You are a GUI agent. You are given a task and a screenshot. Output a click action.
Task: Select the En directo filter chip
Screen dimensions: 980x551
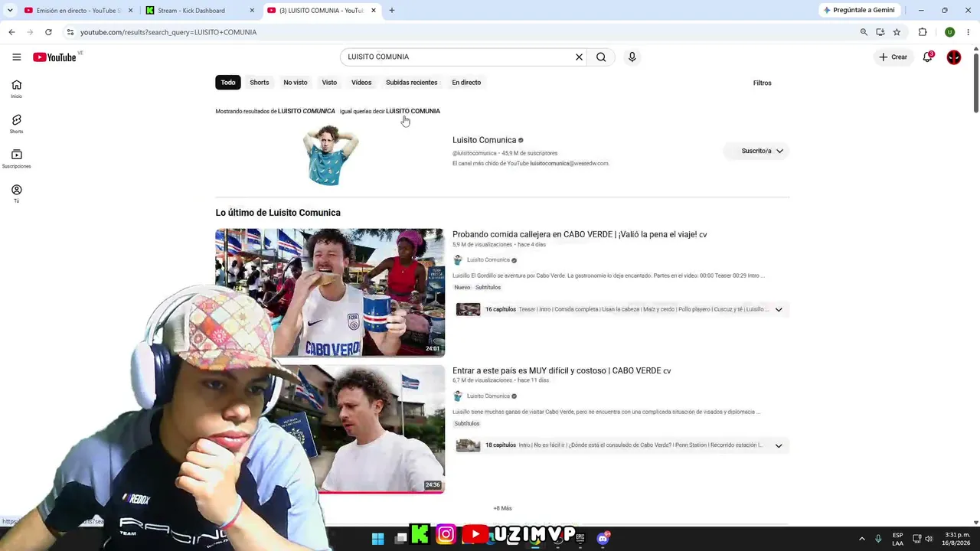pos(466,83)
